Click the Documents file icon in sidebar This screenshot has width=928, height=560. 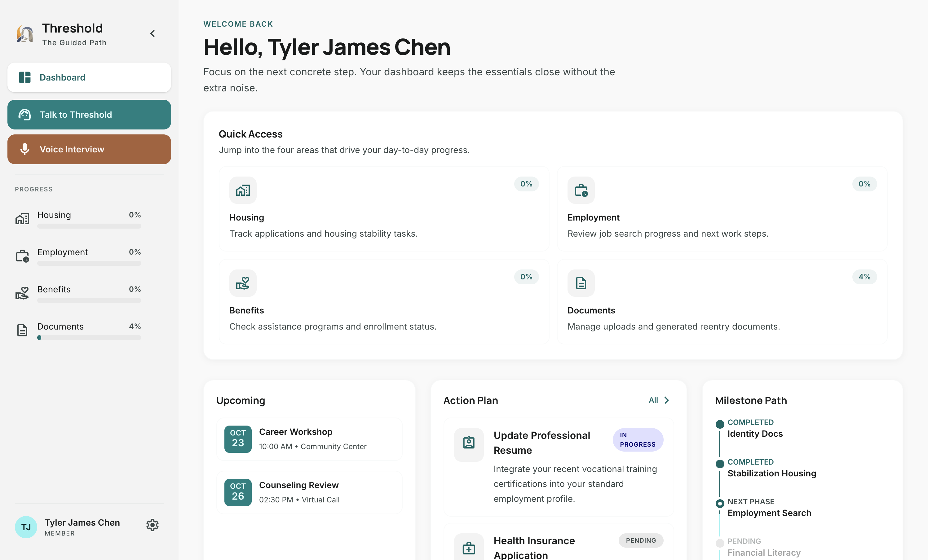[x=22, y=330]
